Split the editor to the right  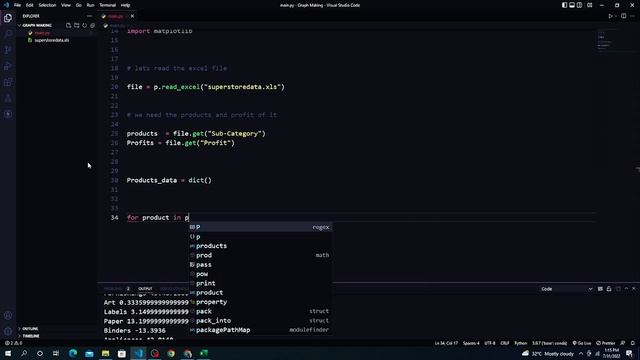pyautogui.click(x=624, y=16)
